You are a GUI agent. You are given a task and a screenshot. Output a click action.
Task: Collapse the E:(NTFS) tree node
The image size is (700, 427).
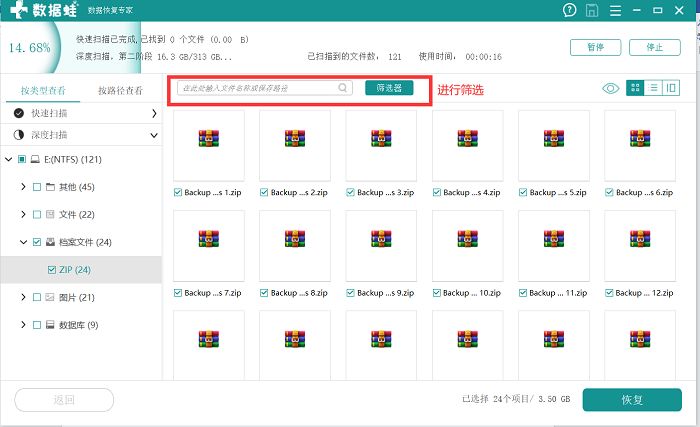click(8, 159)
